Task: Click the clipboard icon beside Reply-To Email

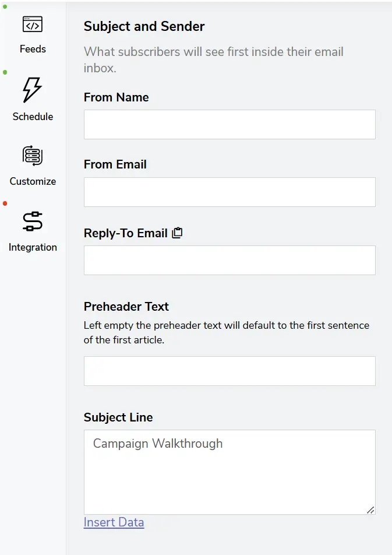Action: pyautogui.click(x=178, y=233)
